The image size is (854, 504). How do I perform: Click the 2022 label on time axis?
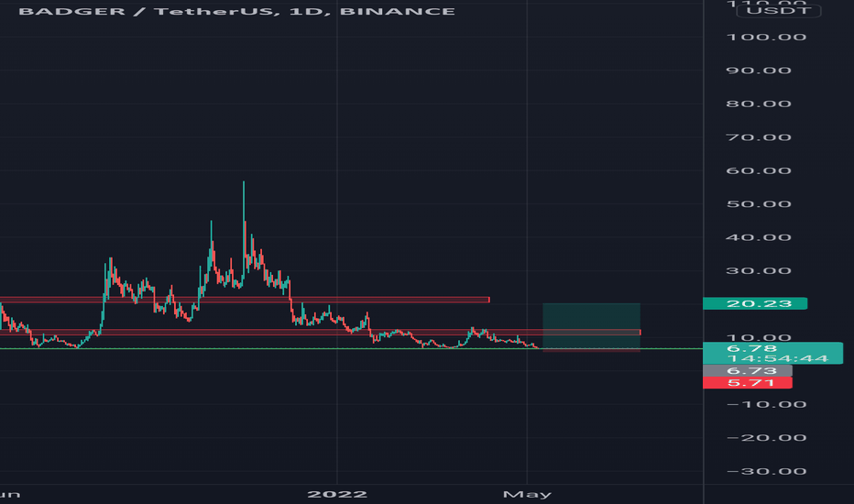(x=337, y=495)
